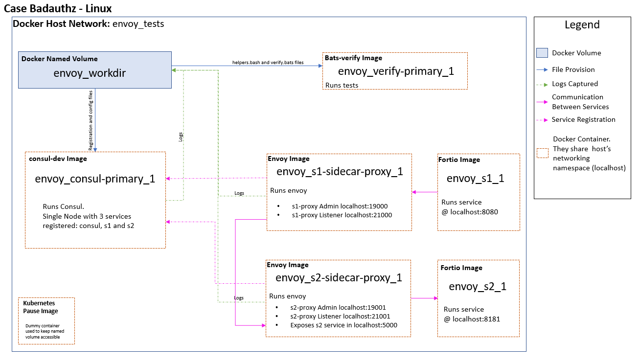Click the dashed Docker Container box in legend

(542, 153)
